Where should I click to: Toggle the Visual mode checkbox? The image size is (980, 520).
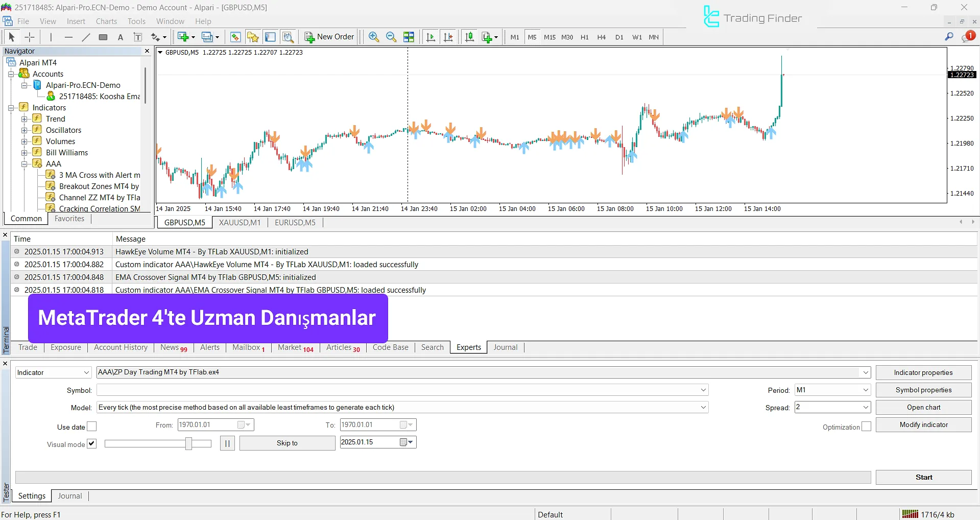point(92,444)
